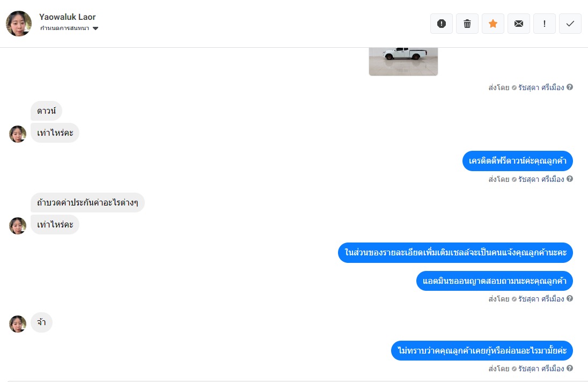Click help icon under last sent message
Screen dimensions: 588x382
click(570, 368)
